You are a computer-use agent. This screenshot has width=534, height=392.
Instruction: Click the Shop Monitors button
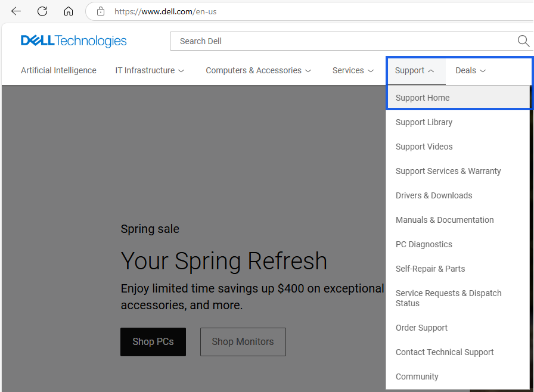point(243,341)
